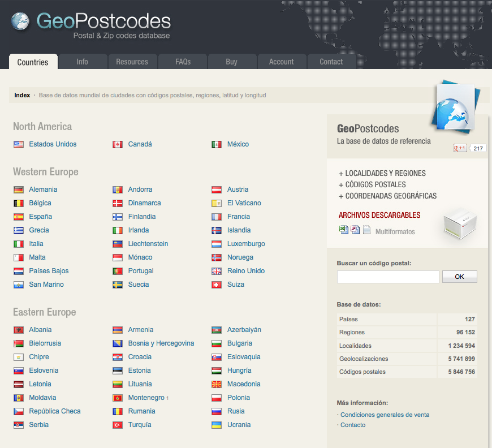Click the Finland flag icon

click(x=118, y=217)
